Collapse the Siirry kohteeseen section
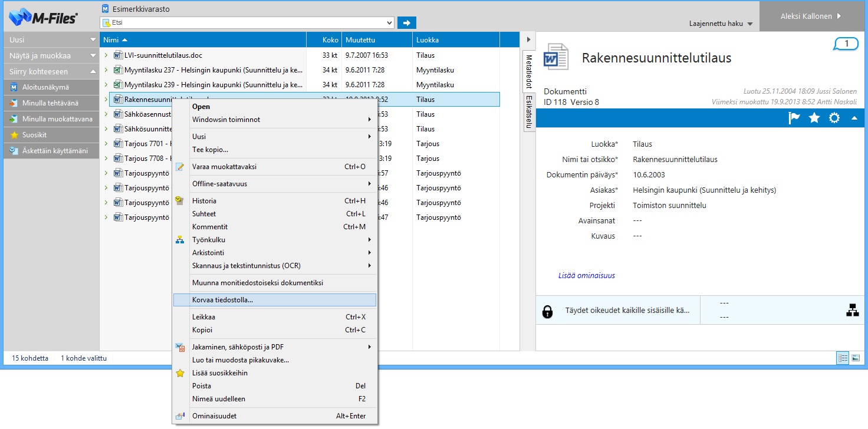Viewport: 868px width, 429px height. (x=51, y=71)
